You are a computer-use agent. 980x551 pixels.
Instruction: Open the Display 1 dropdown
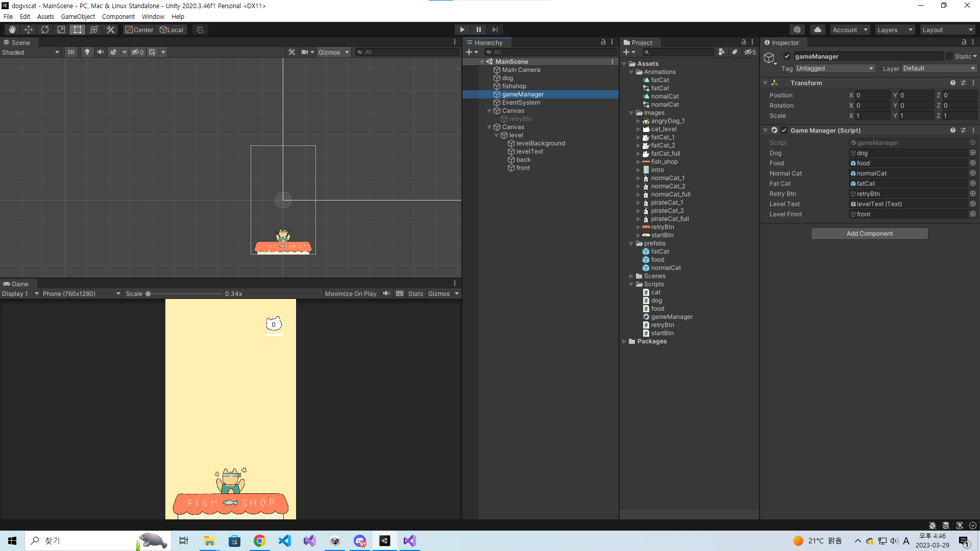click(x=20, y=294)
